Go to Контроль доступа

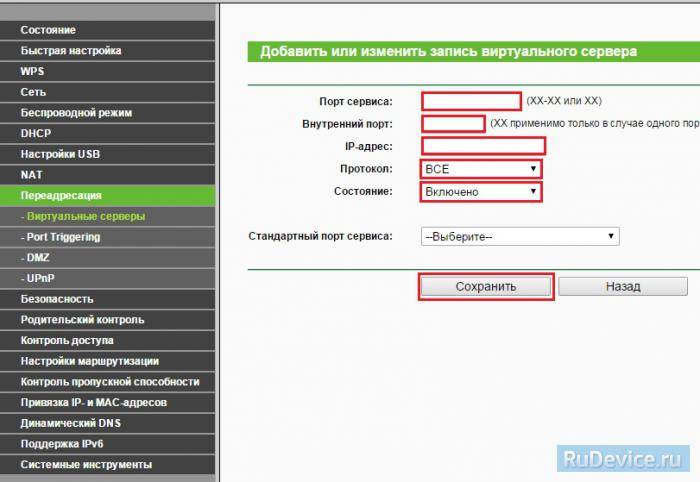coord(107,340)
